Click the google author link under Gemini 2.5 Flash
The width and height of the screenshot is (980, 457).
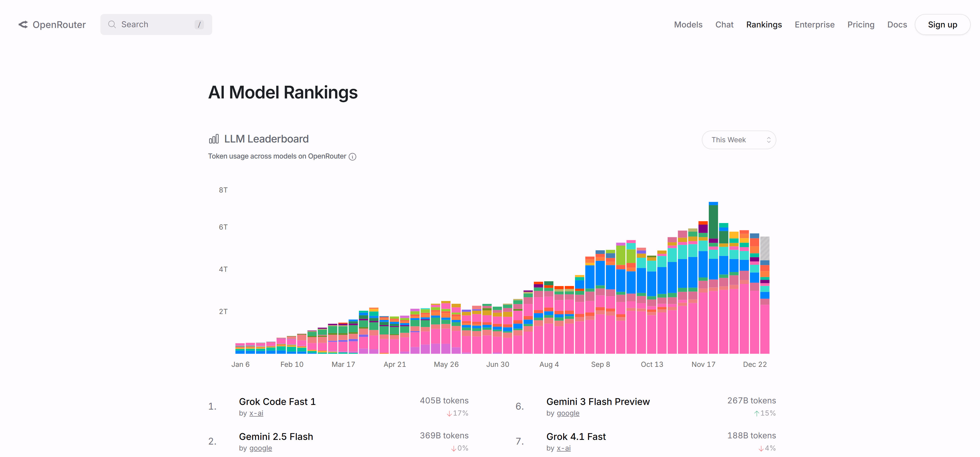coord(261,448)
